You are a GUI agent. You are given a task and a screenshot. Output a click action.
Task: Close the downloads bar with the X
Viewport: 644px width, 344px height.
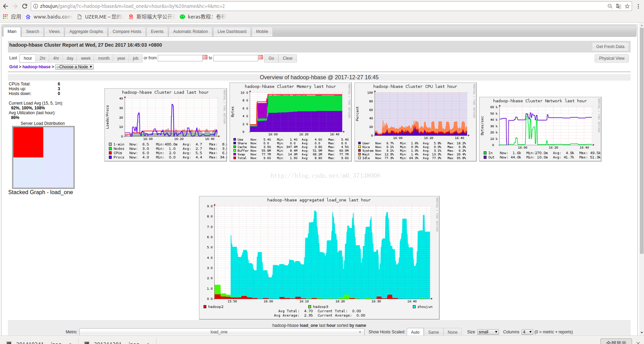click(638, 343)
